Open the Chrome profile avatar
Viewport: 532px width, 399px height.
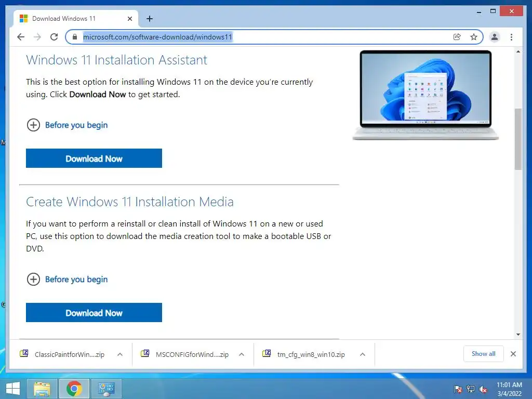[x=495, y=37]
